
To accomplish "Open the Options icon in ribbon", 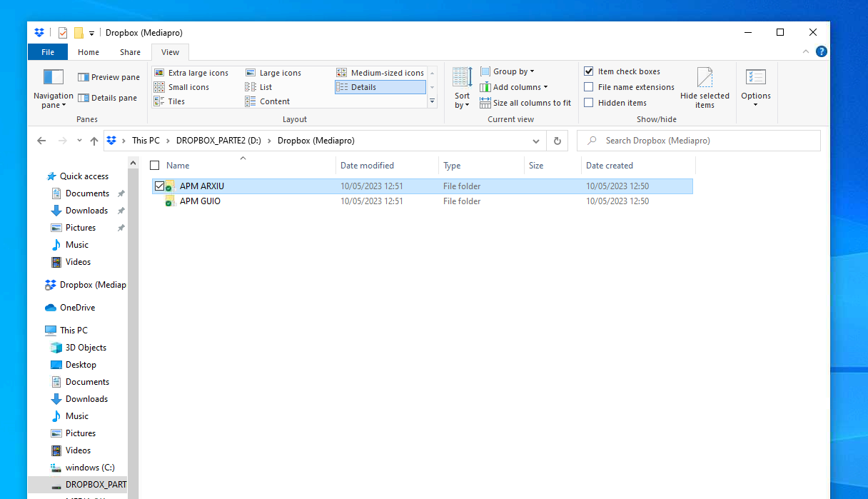I will coord(755,78).
